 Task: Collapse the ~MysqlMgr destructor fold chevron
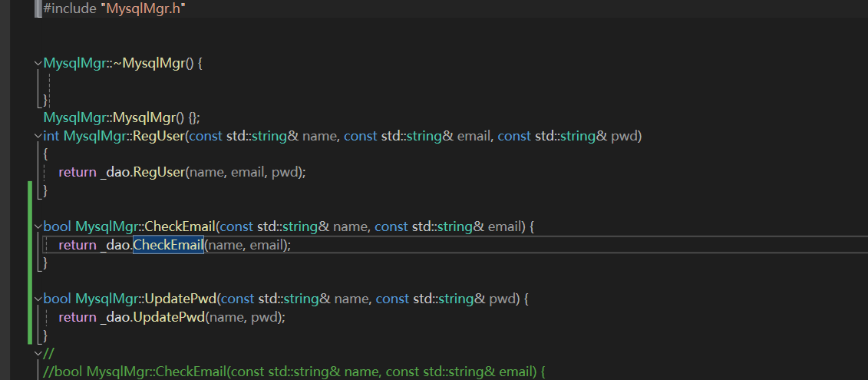(38, 64)
